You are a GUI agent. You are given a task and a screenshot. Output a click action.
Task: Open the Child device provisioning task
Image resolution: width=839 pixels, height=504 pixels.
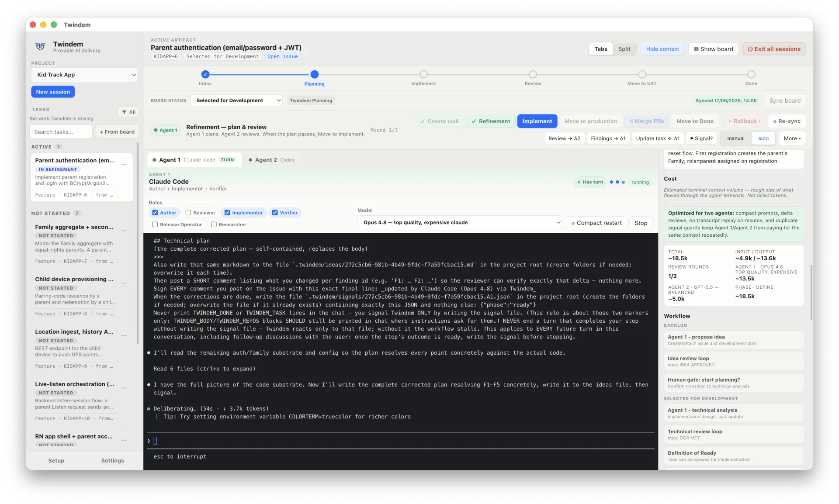pos(82,296)
